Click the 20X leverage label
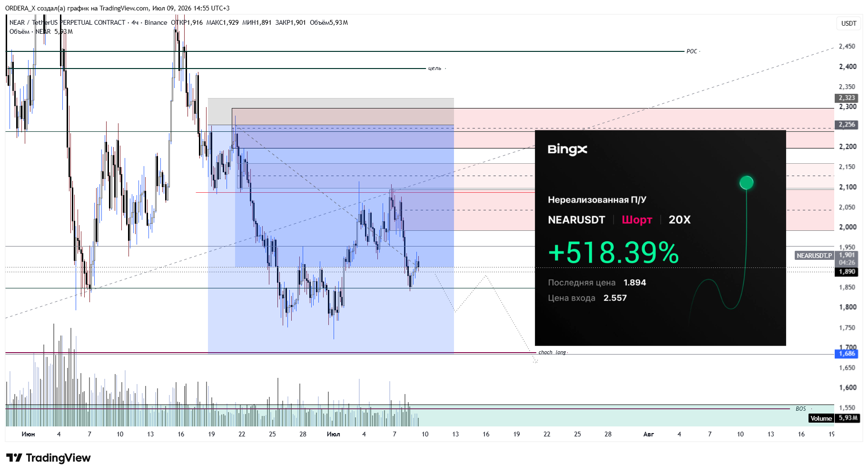This screenshot has width=868, height=474. 680,220
